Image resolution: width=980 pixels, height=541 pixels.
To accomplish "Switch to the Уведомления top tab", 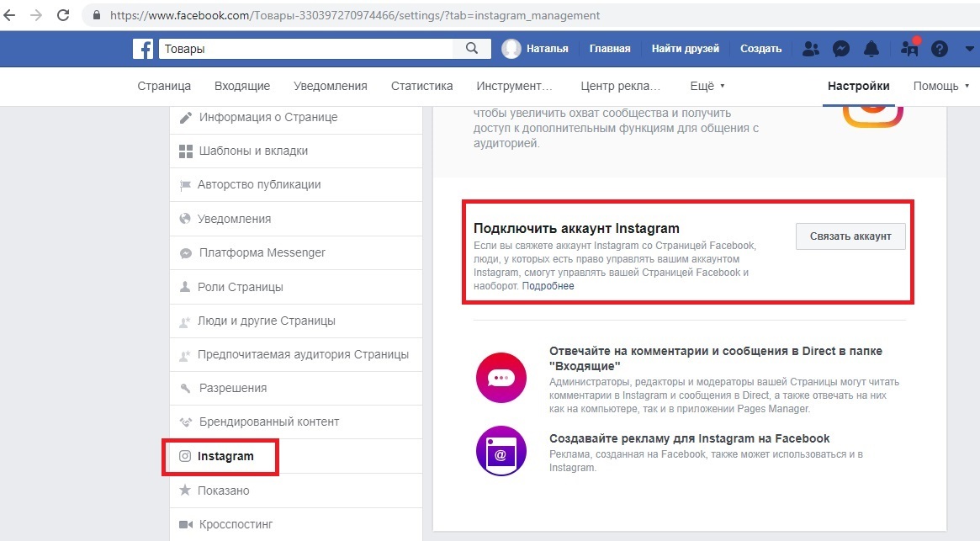I will pos(331,86).
